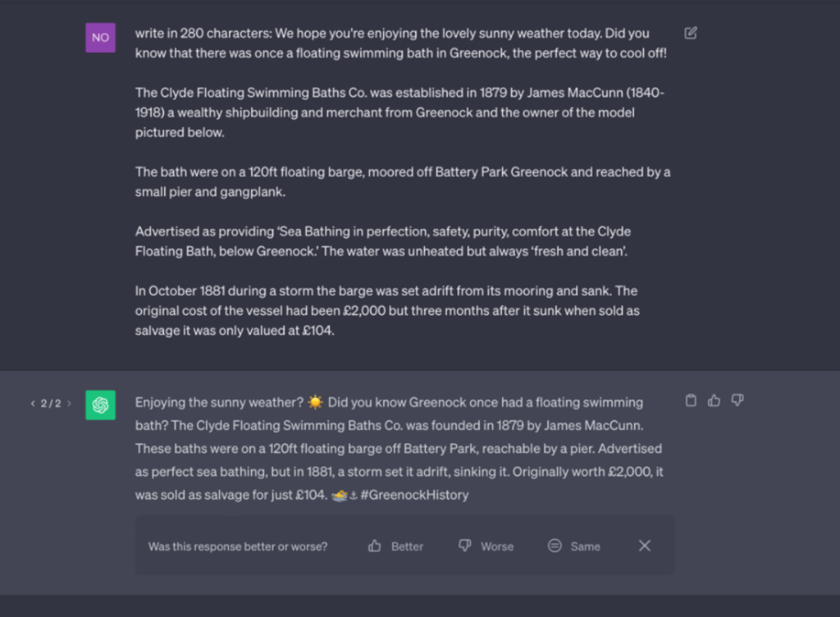
Task: Rate the response as Better
Action: click(396, 546)
